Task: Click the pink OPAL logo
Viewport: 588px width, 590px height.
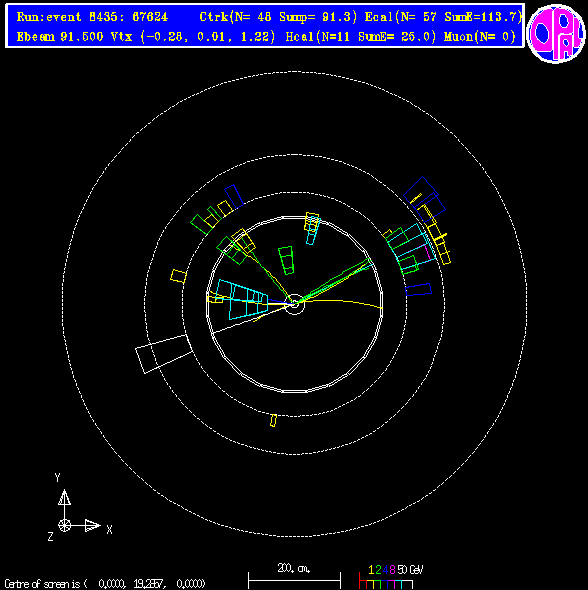Action: point(556,33)
